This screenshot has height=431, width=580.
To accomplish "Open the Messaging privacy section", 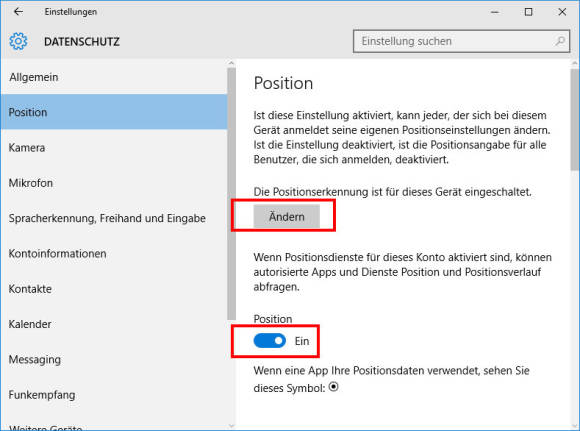I will pos(114,359).
